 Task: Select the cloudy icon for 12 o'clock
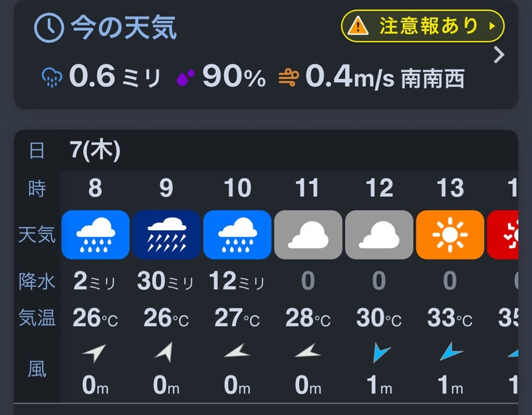[379, 235]
